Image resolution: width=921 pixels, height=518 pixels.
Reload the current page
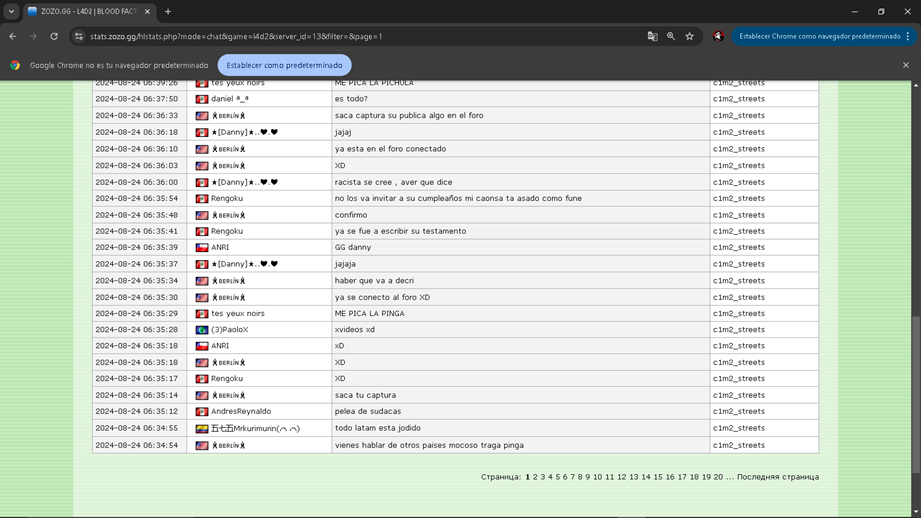point(54,36)
